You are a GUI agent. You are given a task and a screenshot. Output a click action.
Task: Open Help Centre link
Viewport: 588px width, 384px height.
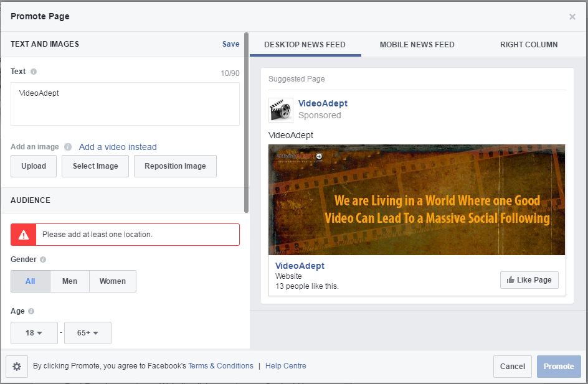pyautogui.click(x=286, y=366)
